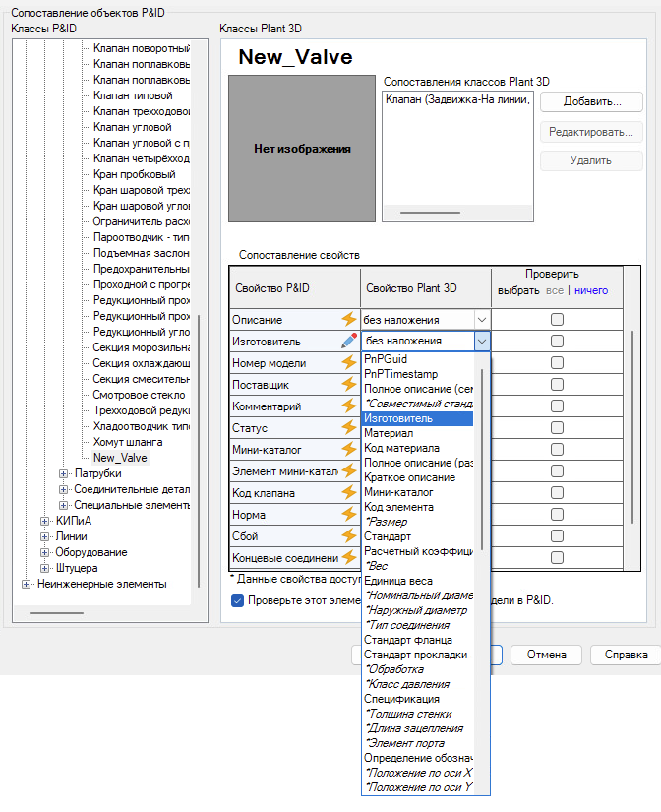Image resolution: width=661 pixels, height=812 pixels.
Task: Select Клапан типовой in the class tree
Action: click(133, 95)
